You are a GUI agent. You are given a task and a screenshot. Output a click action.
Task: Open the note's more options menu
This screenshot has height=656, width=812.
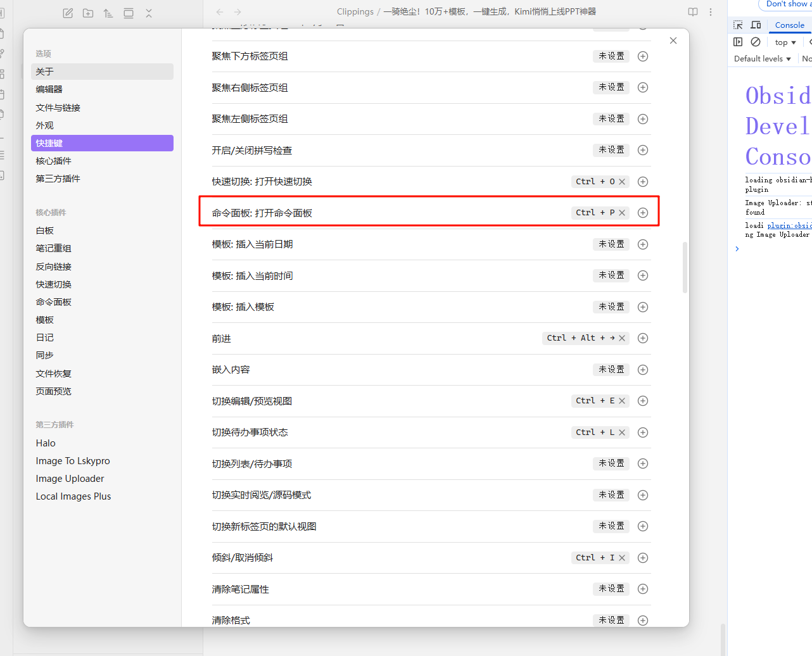[x=711, y=12]
